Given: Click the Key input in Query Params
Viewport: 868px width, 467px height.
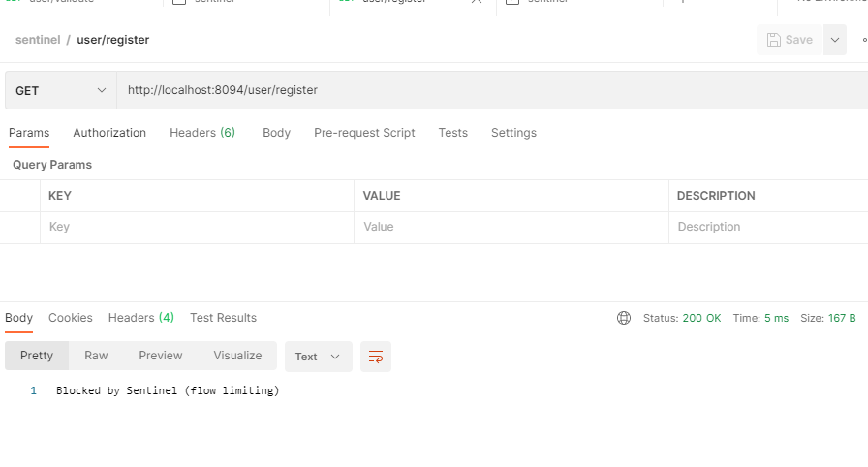Looking at the screenshot, I should coord(197,227).
